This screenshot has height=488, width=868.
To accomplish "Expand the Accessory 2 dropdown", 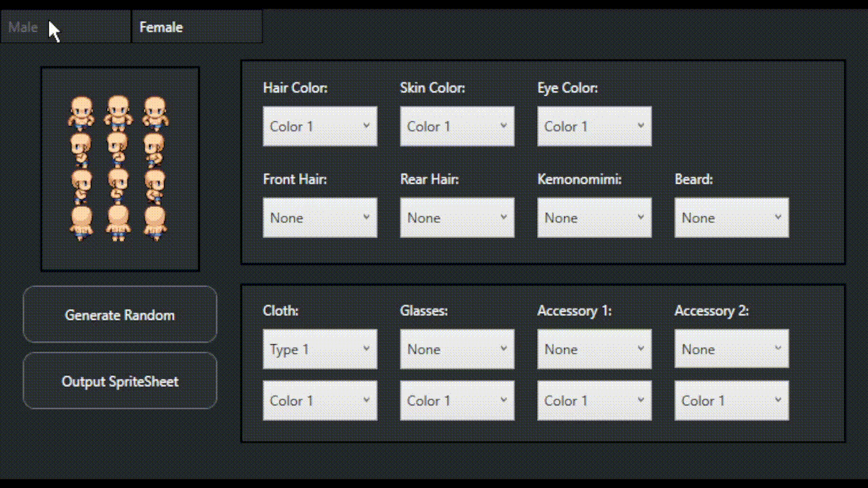I will tap(731, 349).
